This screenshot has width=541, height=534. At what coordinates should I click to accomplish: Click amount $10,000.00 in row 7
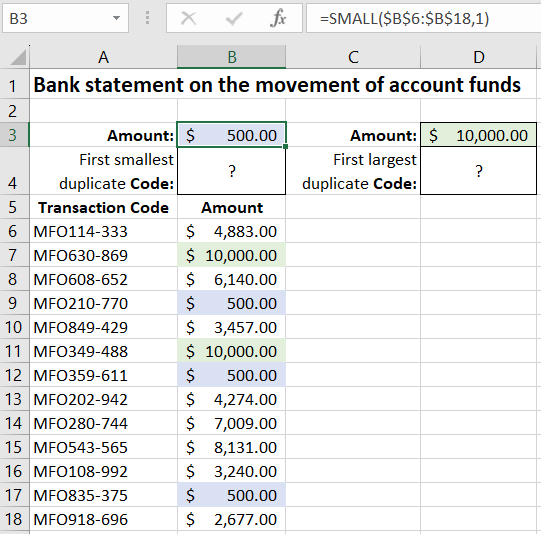232,255
